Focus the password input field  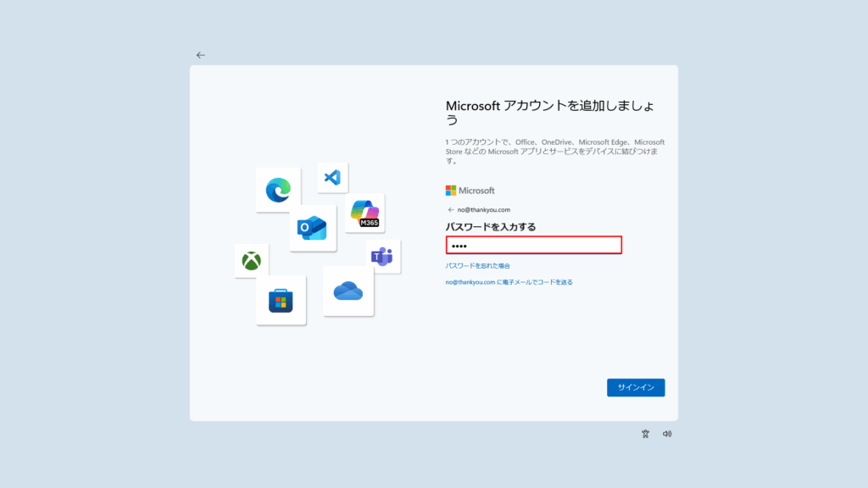click(534, 245)
